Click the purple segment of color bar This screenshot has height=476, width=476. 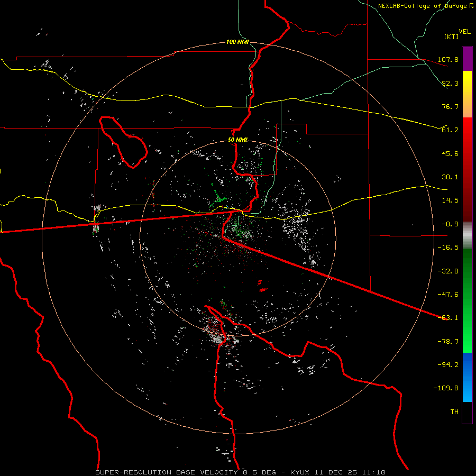467,59
